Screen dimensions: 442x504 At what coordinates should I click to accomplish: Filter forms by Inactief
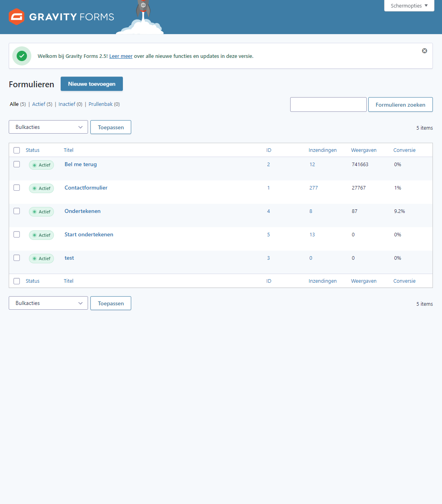point(67,104)
